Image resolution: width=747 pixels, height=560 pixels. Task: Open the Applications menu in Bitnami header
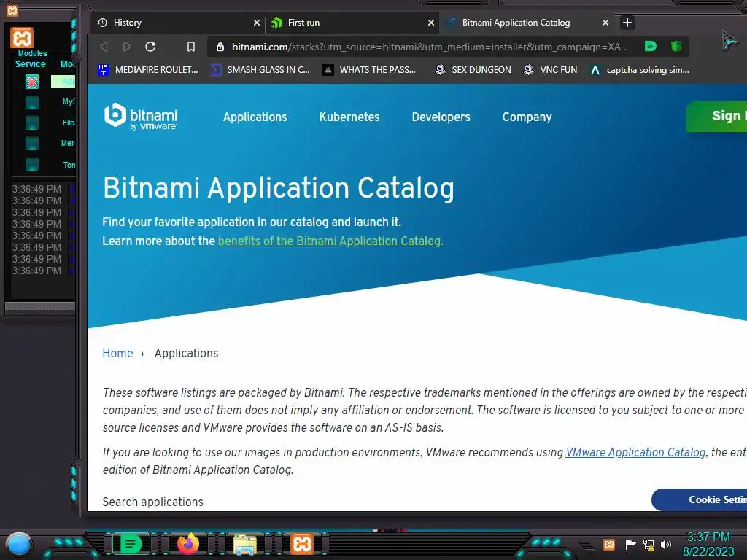(x=255, y=117)
